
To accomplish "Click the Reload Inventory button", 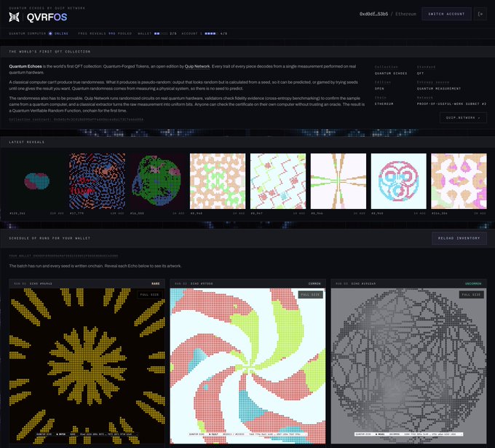I will click(459, 238).
